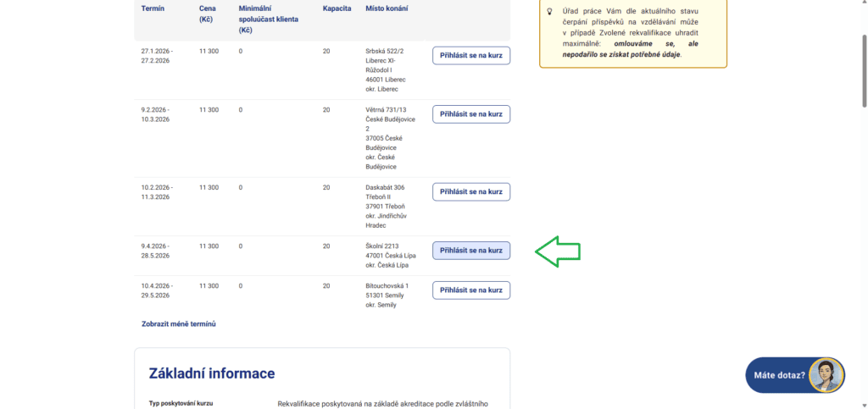Select date 10.4.2026 - 29.5.2026

tap(157, 290)
